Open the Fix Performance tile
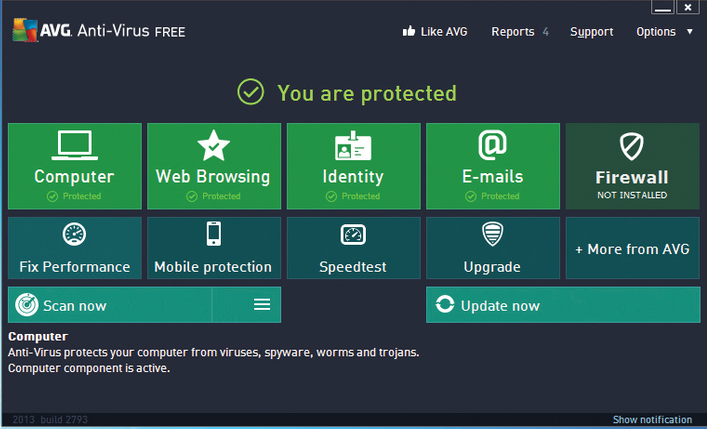This screenshot has height=429, width=707. 75,248
